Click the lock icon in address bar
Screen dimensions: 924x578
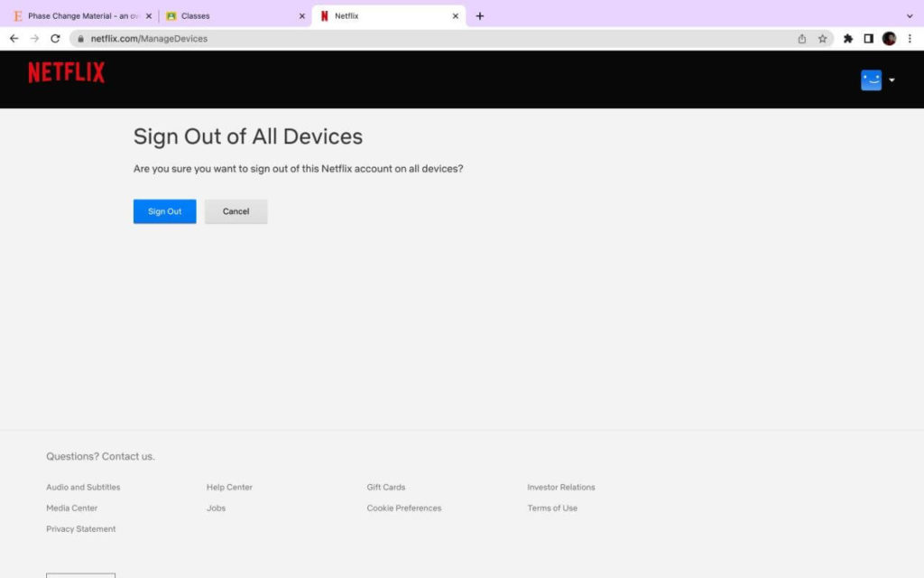[80, 38]
